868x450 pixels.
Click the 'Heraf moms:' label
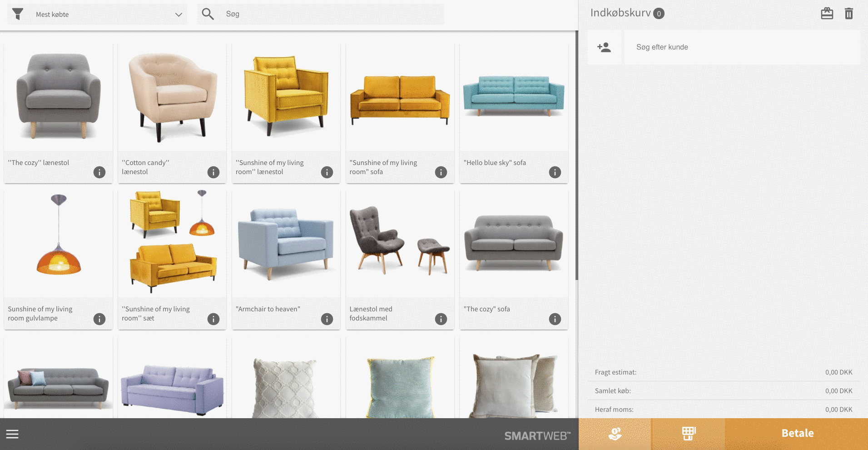(614, 410)
